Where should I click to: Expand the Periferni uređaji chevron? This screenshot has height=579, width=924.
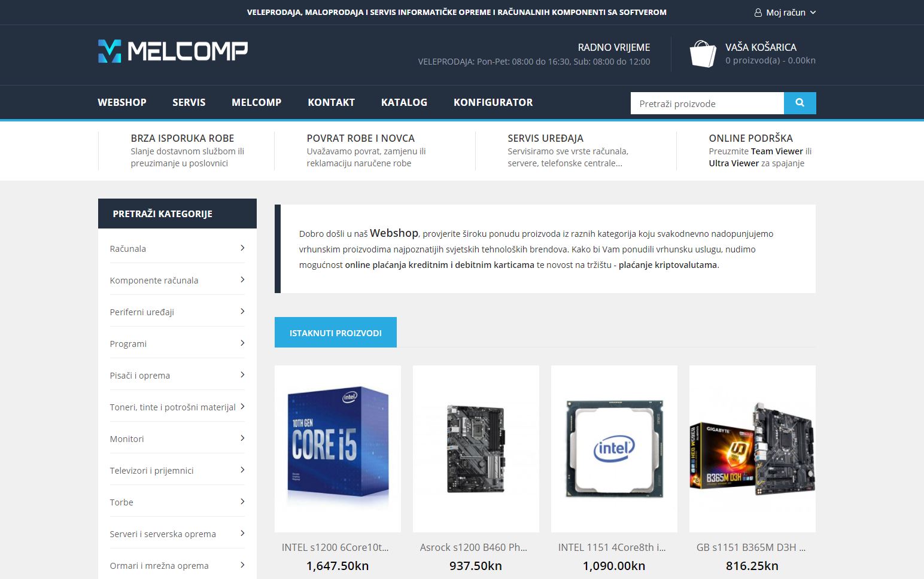242,311
